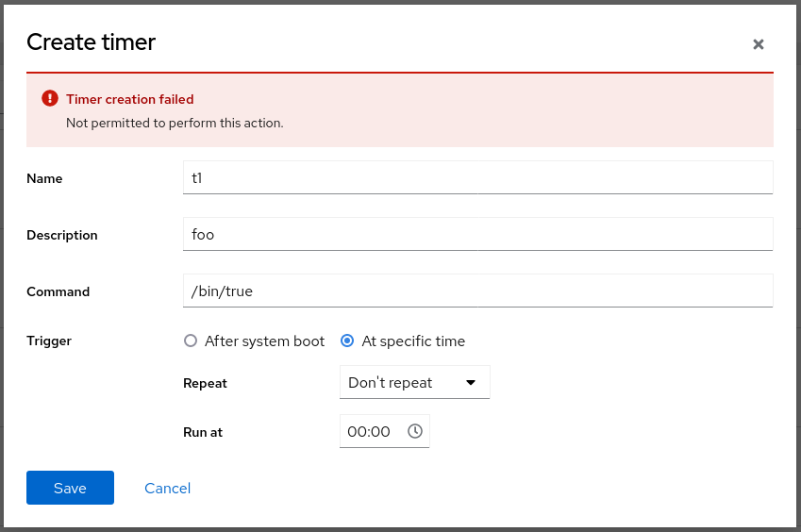Screen dimensions: 801x532
Task: Click the Cancel link
Action: click(x=167, y=488)
